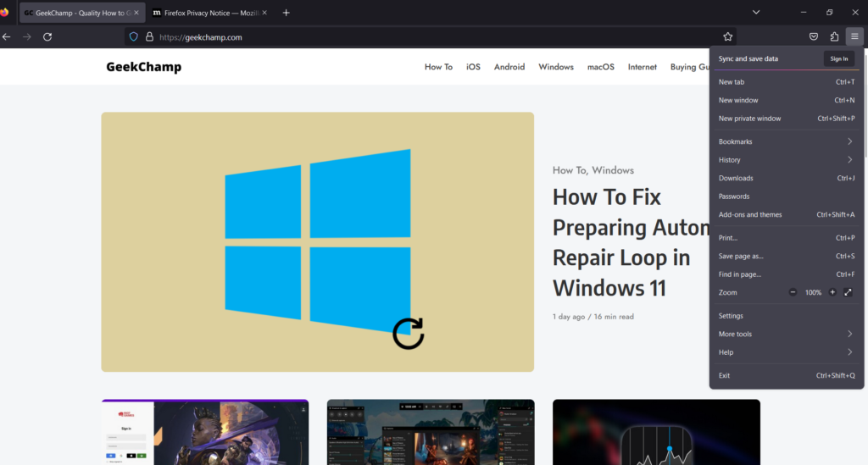Image resolution: width=868 pixels, height=465 pixels.
Task: Switch to Firefox Privacy Notice tab
Action: tap(208, 13)
